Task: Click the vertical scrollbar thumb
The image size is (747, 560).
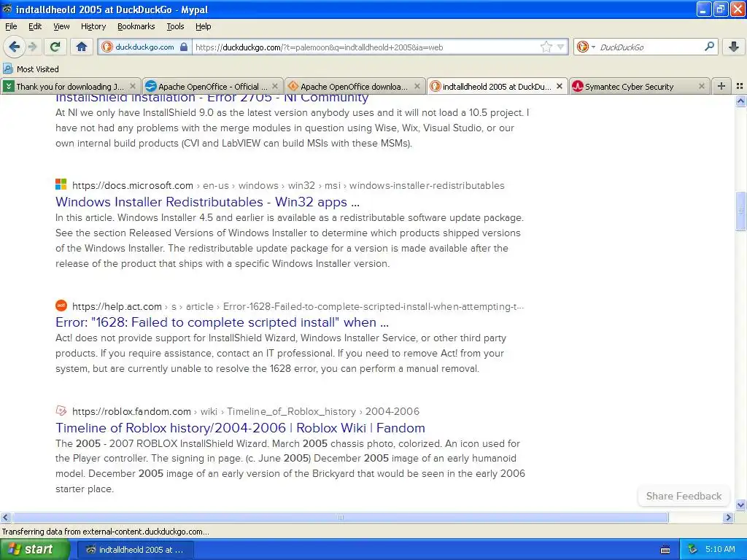Action: point(740,210)
